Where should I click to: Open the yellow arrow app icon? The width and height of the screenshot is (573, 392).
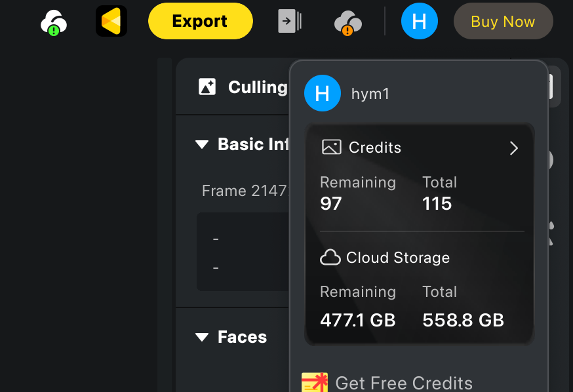[x=111, y=21]
